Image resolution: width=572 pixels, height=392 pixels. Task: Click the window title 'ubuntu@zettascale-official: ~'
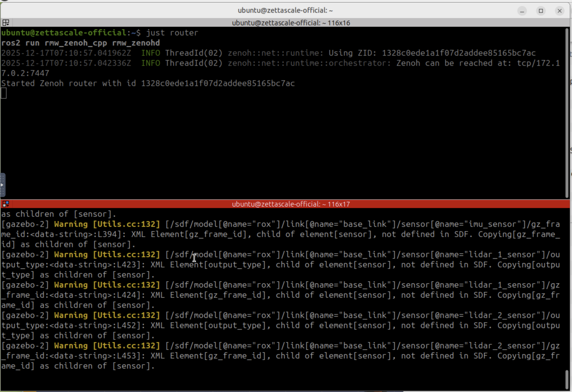click(285, 10)
